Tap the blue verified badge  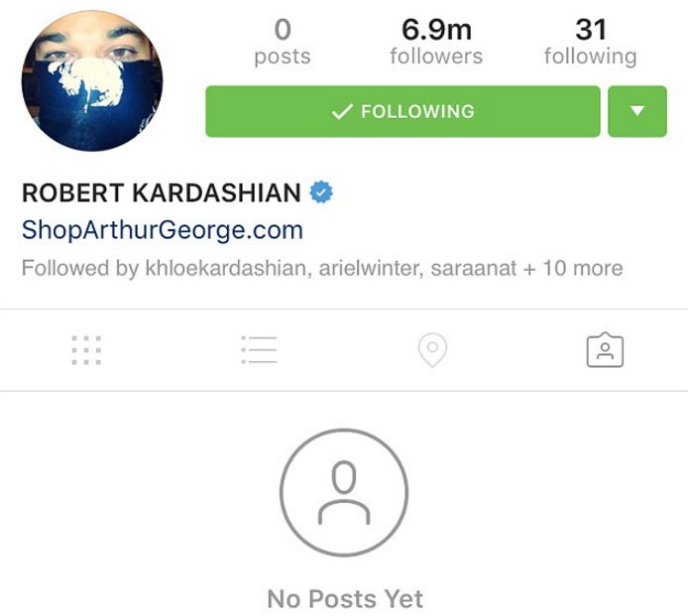[321, 192]
